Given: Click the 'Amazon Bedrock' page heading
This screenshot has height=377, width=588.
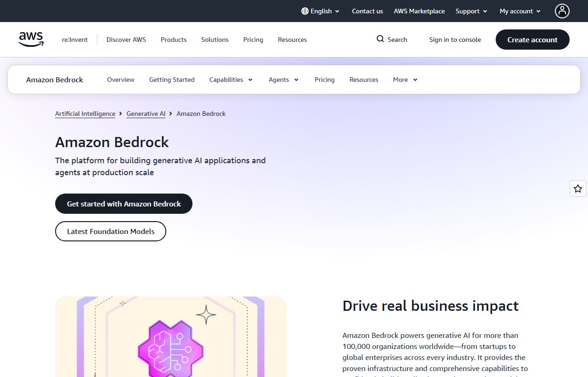Looking at the screenshot, I should click(x=112, y=142).
